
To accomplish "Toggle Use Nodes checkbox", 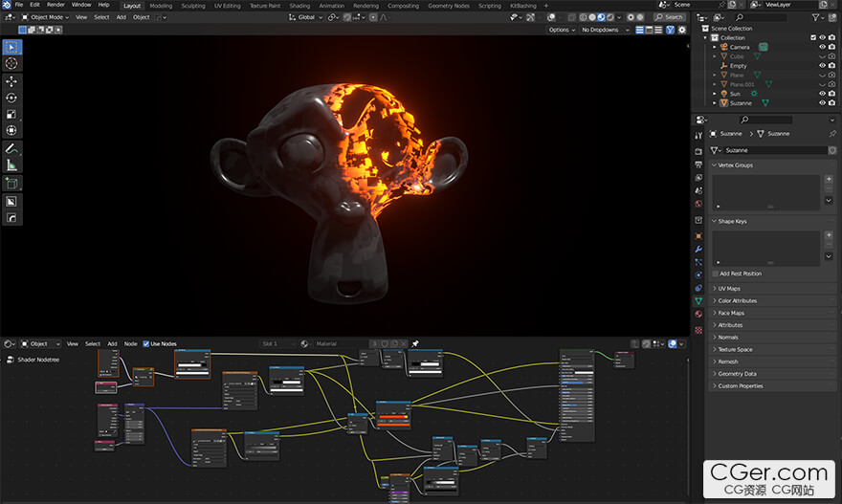I will coord(146,343).
